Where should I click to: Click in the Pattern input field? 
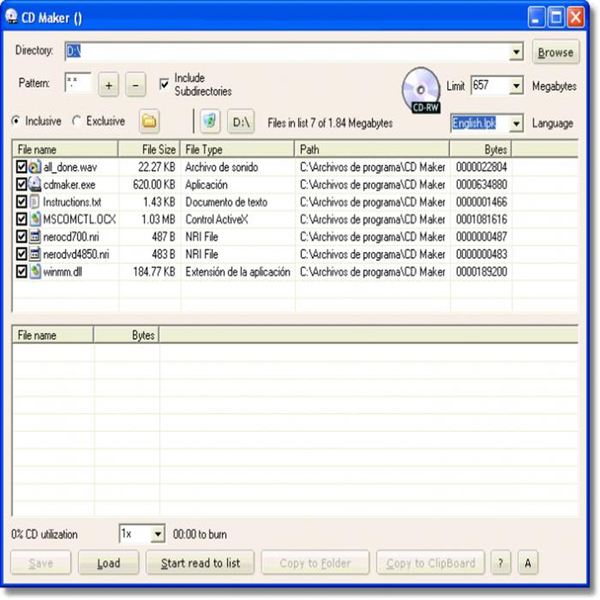[x=78, y=83]
